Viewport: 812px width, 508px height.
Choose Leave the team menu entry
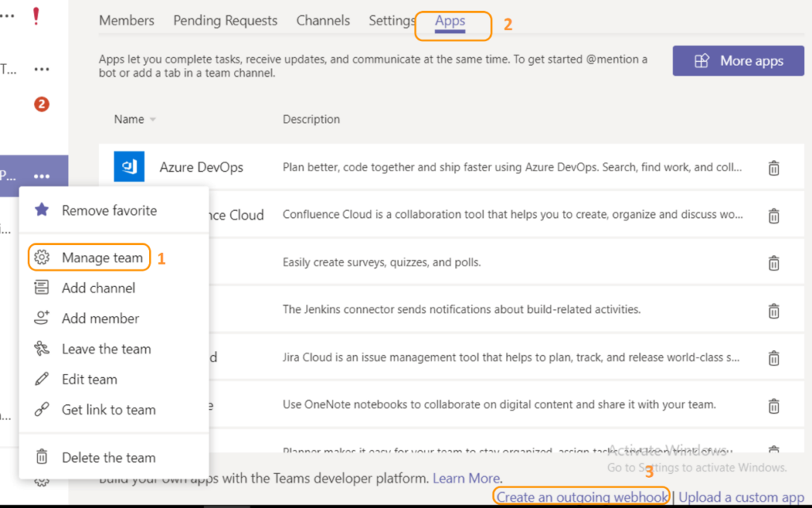(x=107, y=349)
